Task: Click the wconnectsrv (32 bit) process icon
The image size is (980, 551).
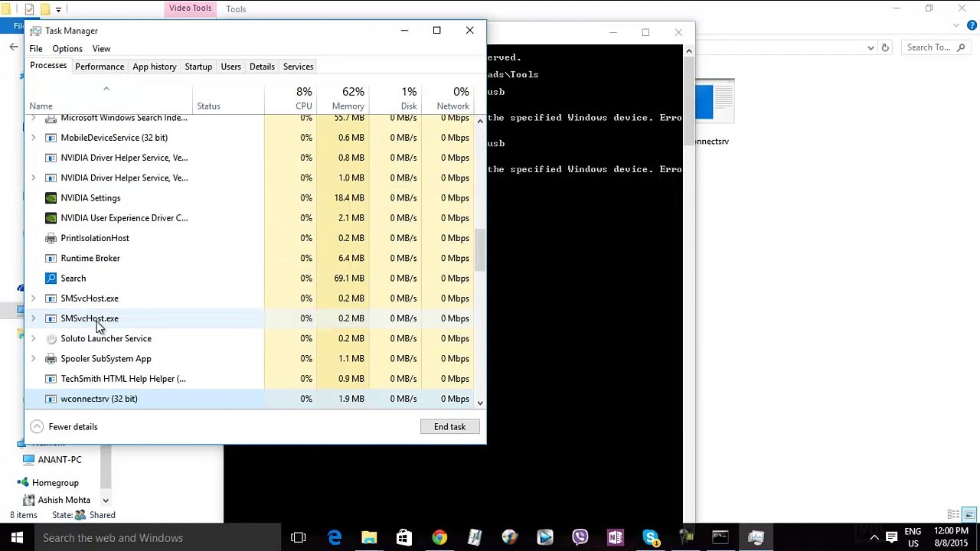Action: tap(51, 399)
